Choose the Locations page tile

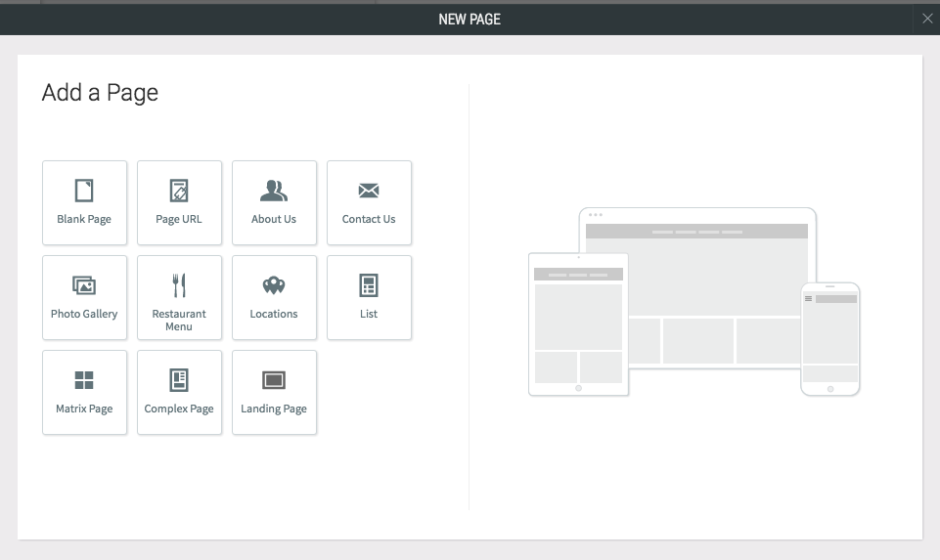point(274,298)
